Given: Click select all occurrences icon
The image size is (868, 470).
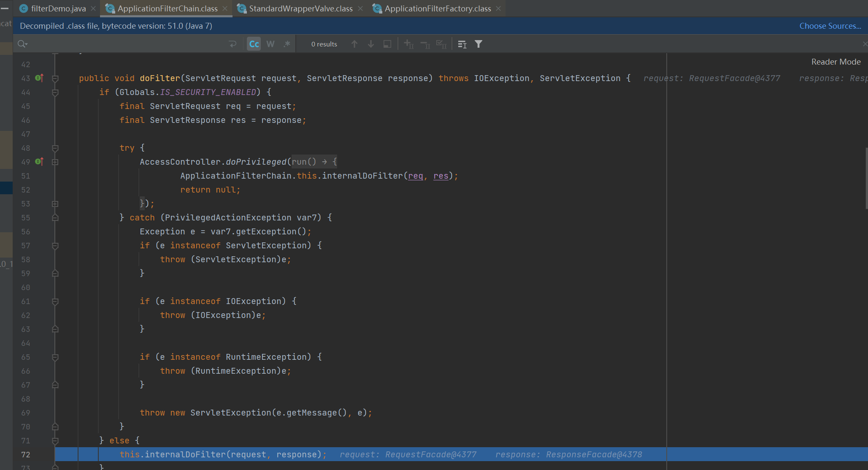Looking at the screenshot, I should [441, 44].
